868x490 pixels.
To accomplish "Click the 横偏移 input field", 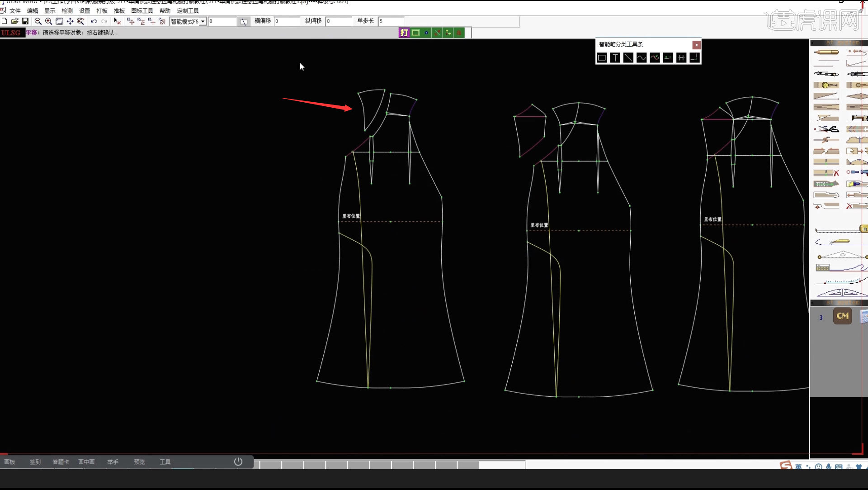I will tap(287, 21).
